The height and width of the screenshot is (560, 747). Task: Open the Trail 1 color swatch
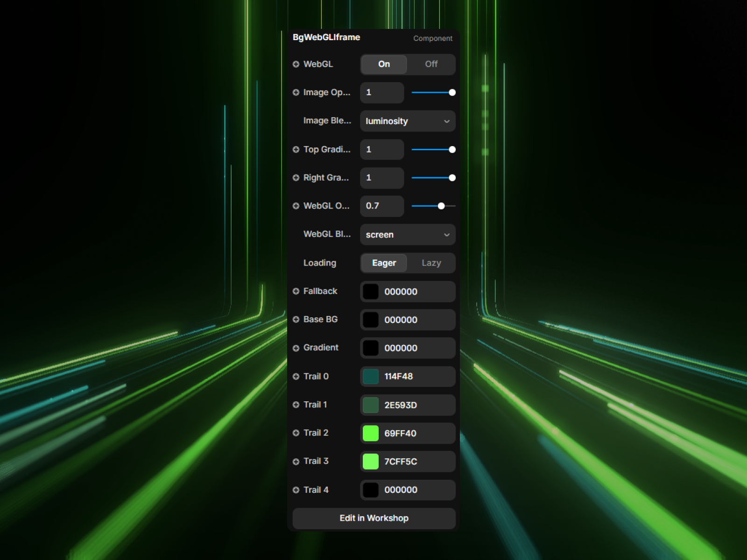point(371,405)
